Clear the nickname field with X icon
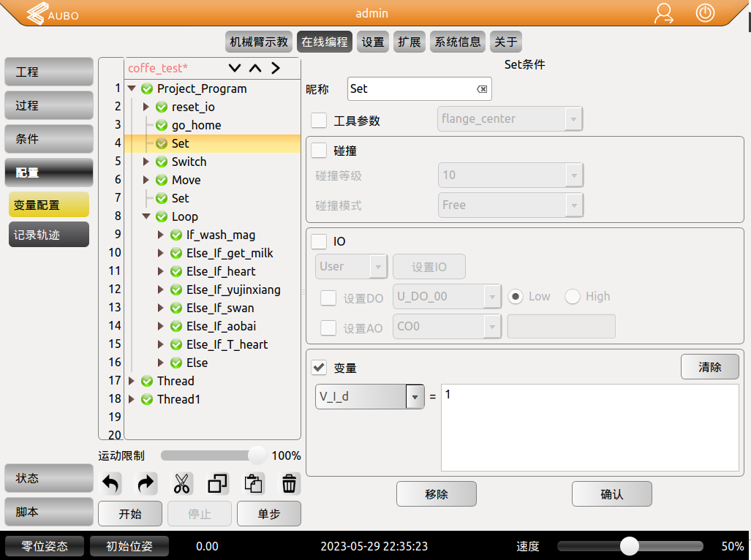The height and width of the screenshot is (560, 751). pyautogui.click(x=482, y=89)
